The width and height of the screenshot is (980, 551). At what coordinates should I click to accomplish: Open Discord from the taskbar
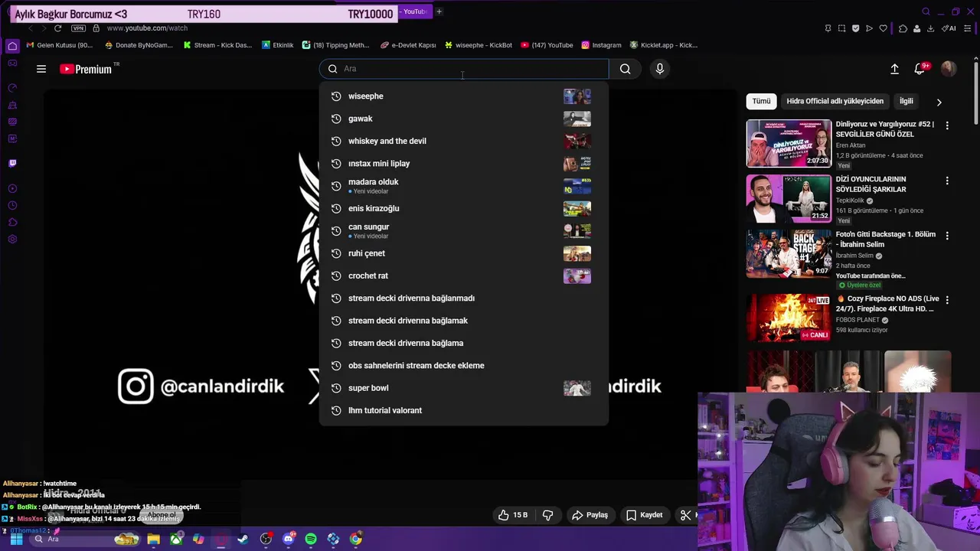click(x=289, y=539)
